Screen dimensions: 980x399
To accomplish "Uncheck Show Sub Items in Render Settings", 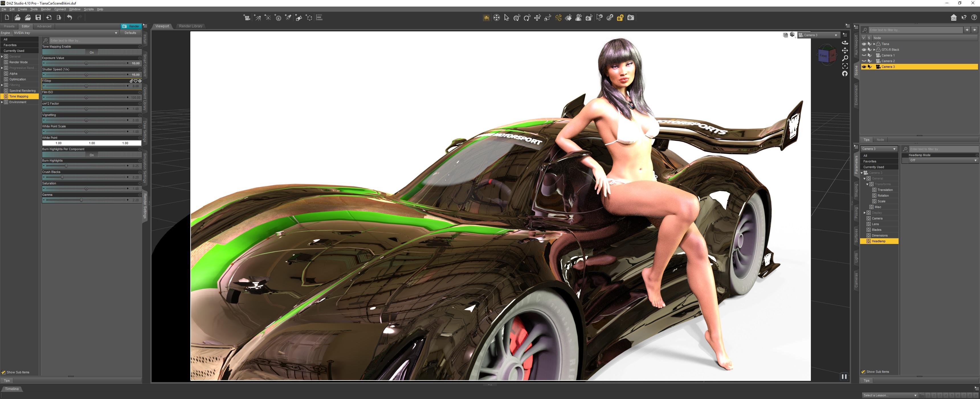I will click(4, 372).
